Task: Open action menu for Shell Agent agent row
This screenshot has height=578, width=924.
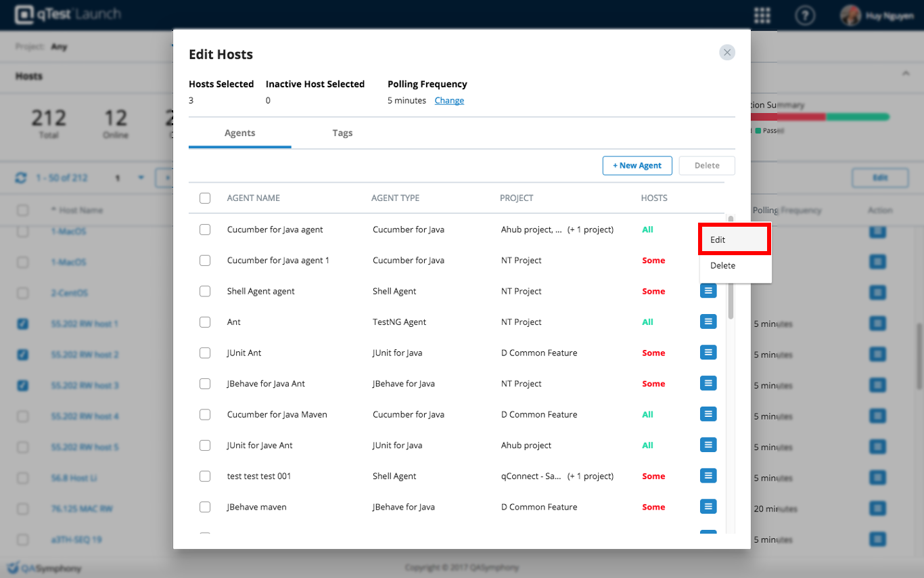Action: pyautogui.click(x=708, y=291)
